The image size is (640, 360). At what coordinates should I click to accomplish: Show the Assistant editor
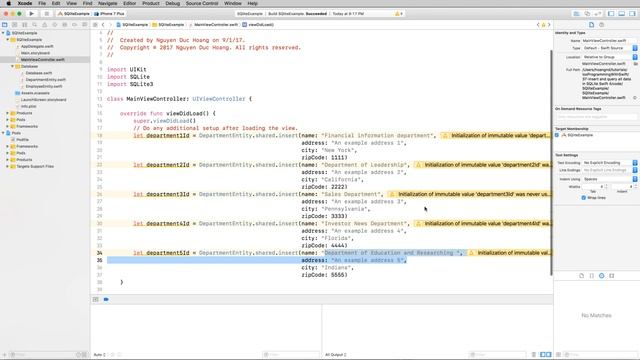(587, 13)
